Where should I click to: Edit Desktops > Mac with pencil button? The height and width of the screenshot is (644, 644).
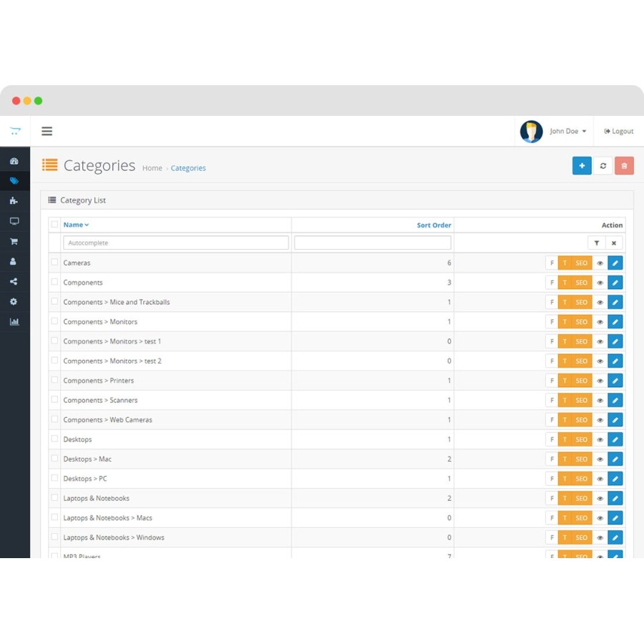tap(615, 459)
